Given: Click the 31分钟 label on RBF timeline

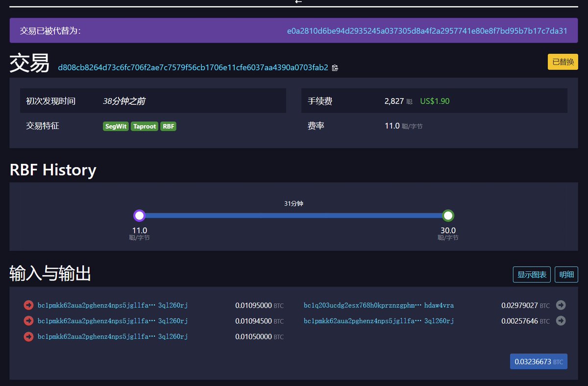Looking at the screenshot, I should pyautogui.click(x=294, y=204).
